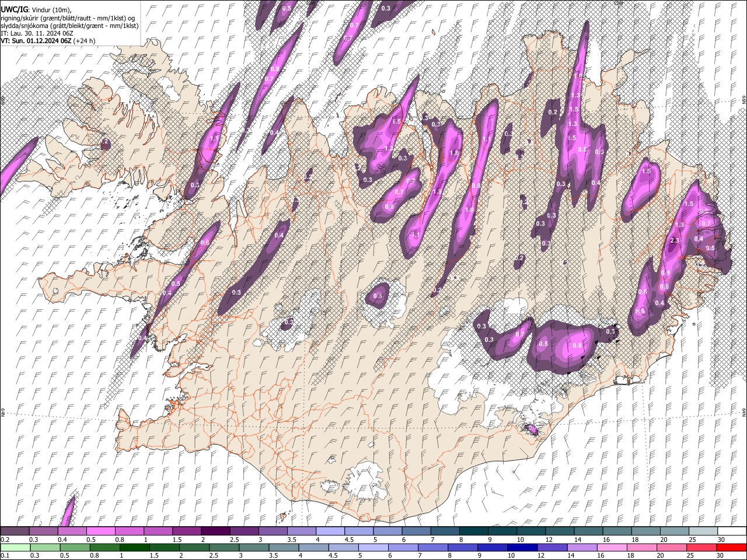
Task: Pick the bright pink upper swatch labelled 0.5
Action: (x=100, y=531)
